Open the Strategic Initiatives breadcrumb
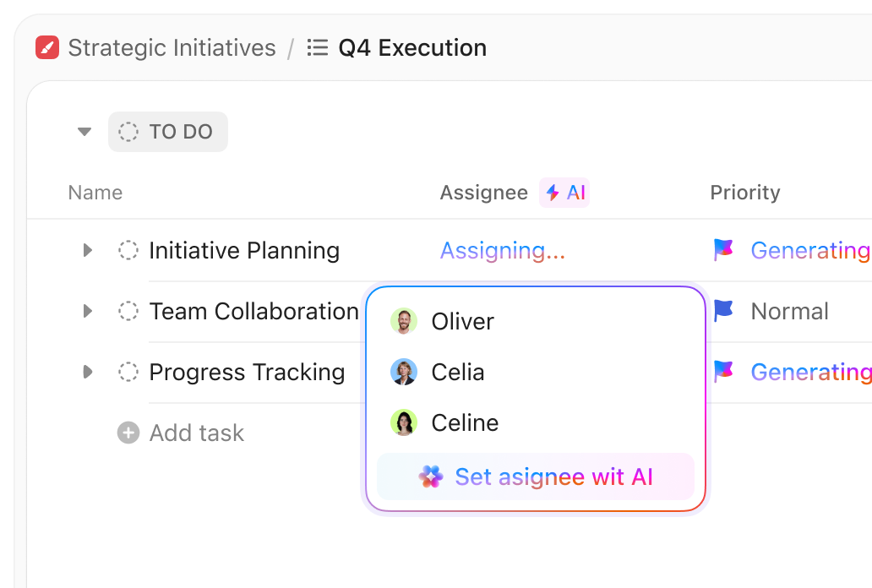Viewport: 872px width, 588px height. pos(172,47)
